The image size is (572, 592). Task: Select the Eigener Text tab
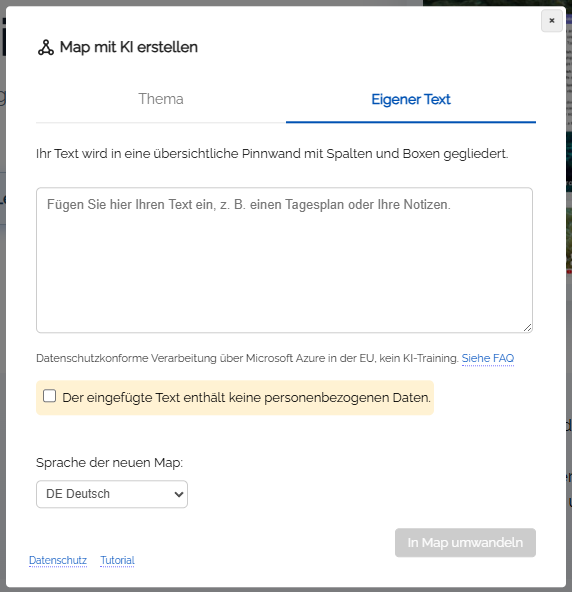coord(411,99)
